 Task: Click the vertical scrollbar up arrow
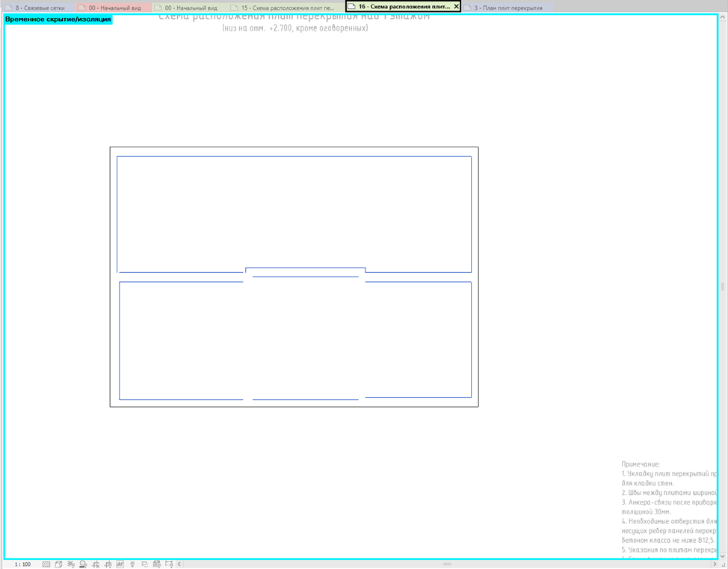coord(723,18)
